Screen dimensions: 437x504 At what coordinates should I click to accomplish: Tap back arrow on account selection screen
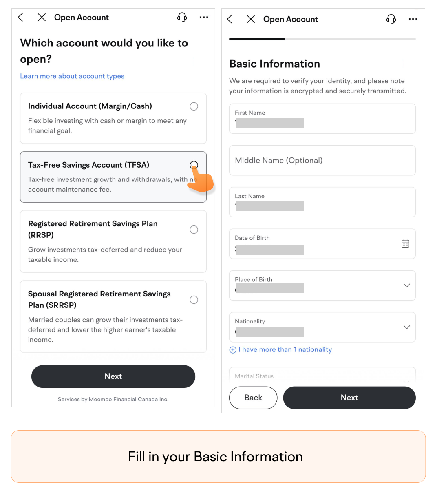(21, 17)
